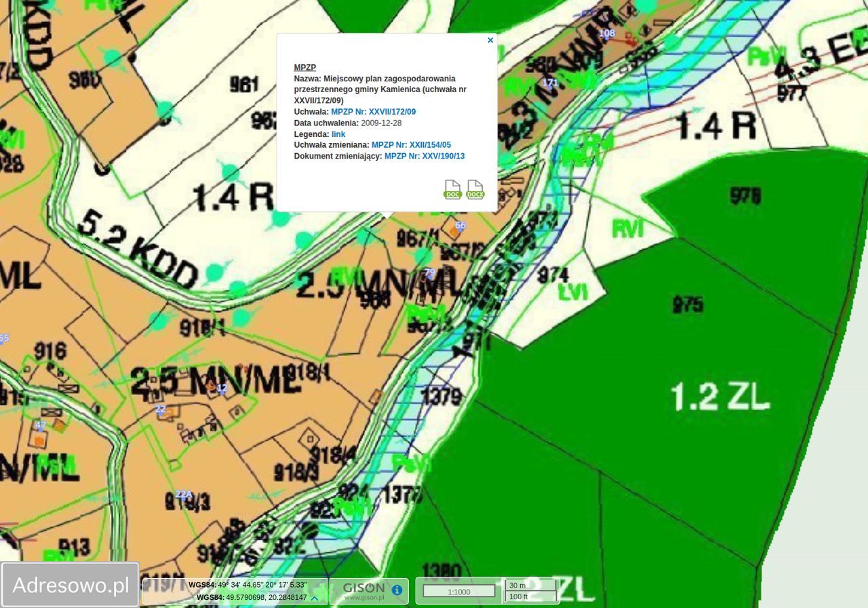Viewport: 868px width, 608px height.
Task: Expand the WGS84 coordinates panel chevron
Action: pyautogui.click(x=315, y=598)
